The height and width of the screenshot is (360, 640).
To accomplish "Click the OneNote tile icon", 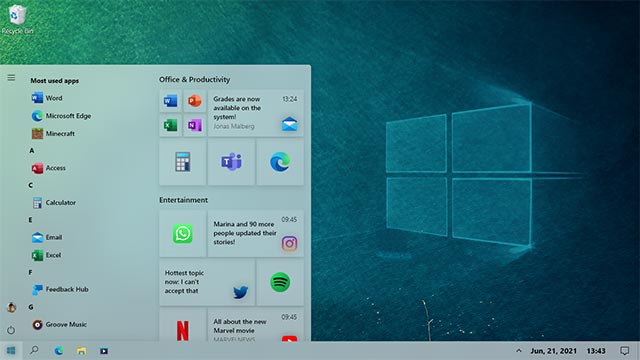I will 195,125.
